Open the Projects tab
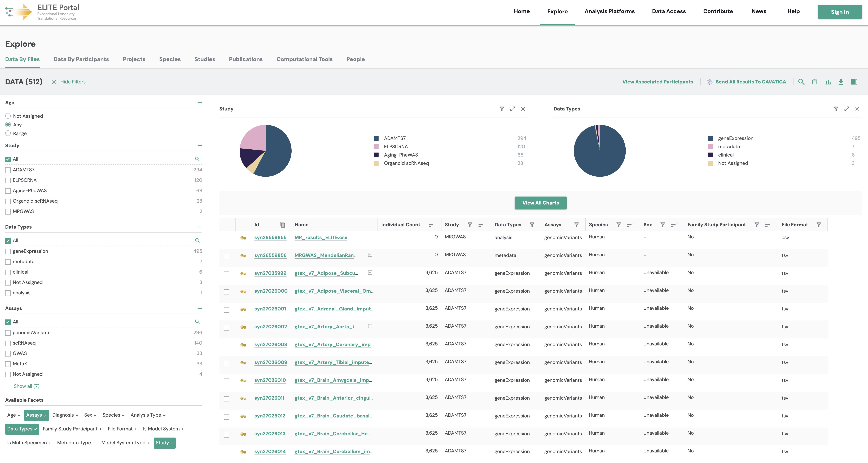The width and height of the screenshot is (868, 463). (x=134, y=59)
